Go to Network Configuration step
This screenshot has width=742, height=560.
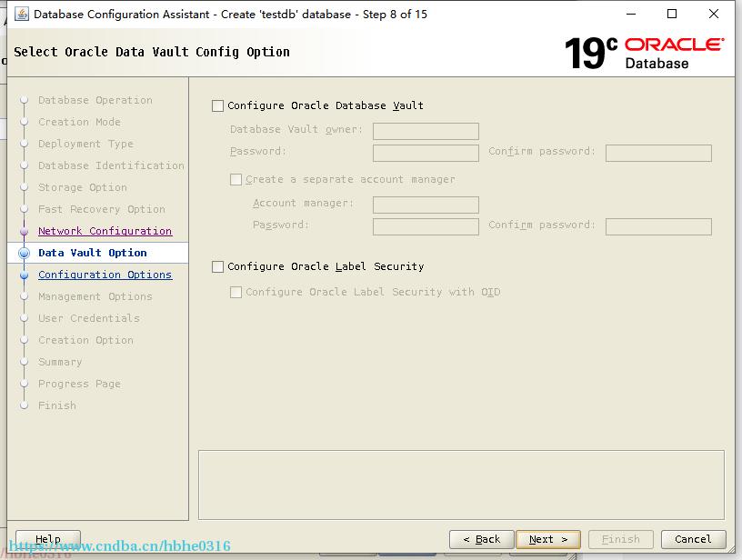(x=105, y=231)
